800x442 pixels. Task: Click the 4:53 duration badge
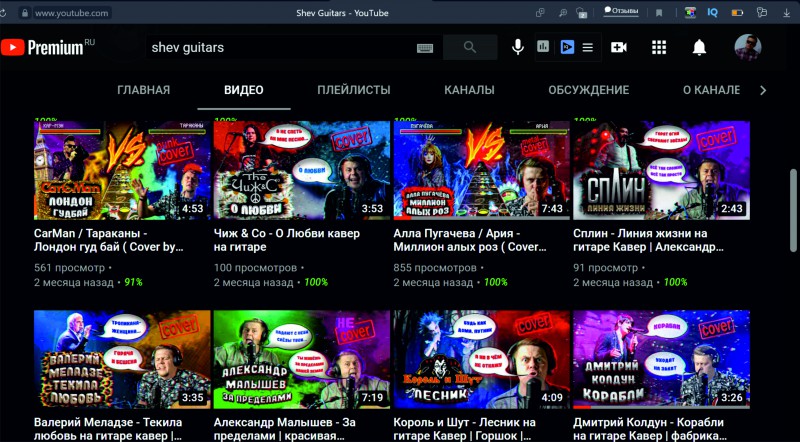[192, 208]
